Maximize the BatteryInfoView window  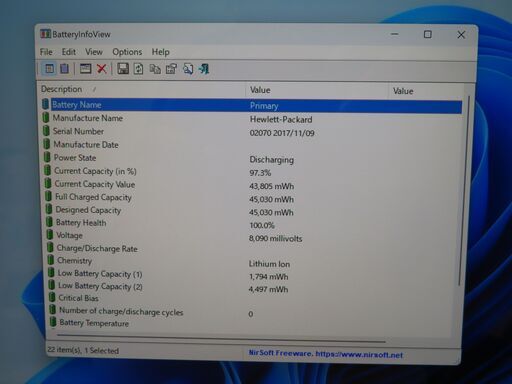pyautogui.click(x=428, y=34)
